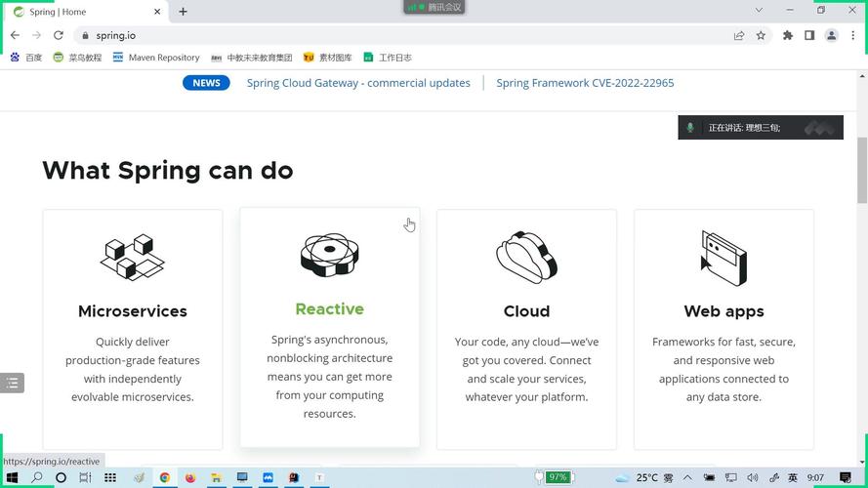Screen dimensions: 868x488
Task: Open the Web apps heading
Action: coord(723,311)
